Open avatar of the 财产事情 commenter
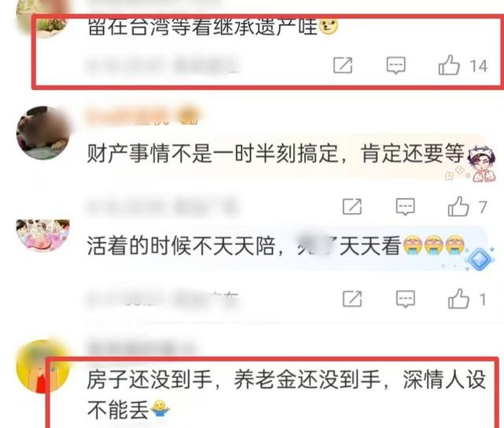This screenshot has width=504, height=428. coord(43,133)
